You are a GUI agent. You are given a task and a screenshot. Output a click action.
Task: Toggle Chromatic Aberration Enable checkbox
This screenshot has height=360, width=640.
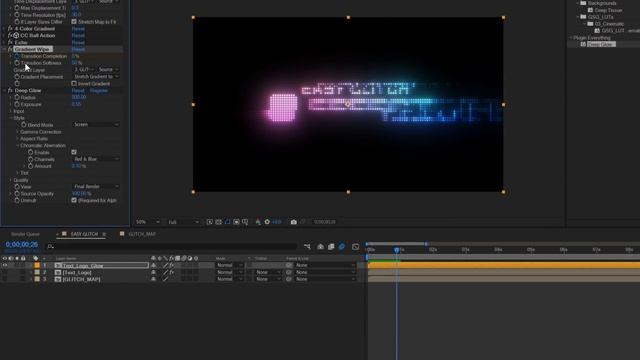point(74,152)
